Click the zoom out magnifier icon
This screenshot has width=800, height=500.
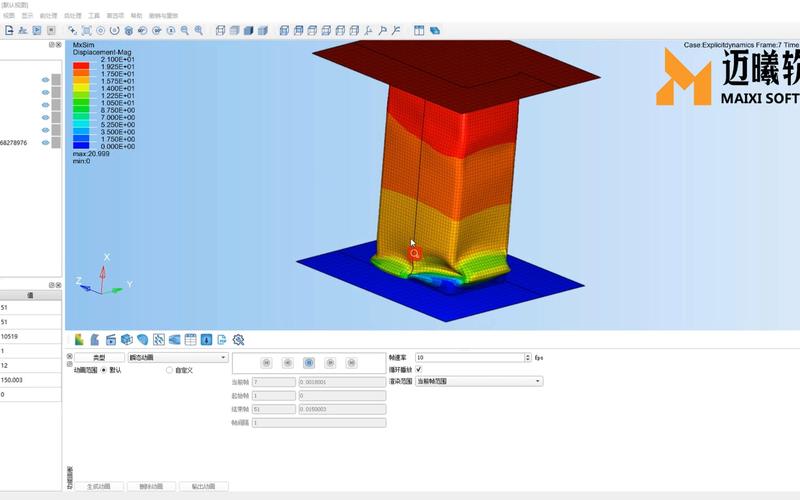point(185,31)
